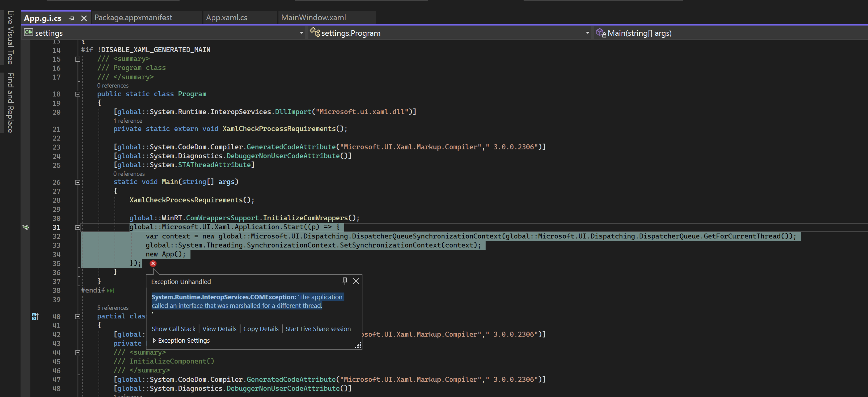The height and width of the screenshot is (397, 868).
Task: Click the green collapsed-region arrows after #endif
Action: point(110,290)
